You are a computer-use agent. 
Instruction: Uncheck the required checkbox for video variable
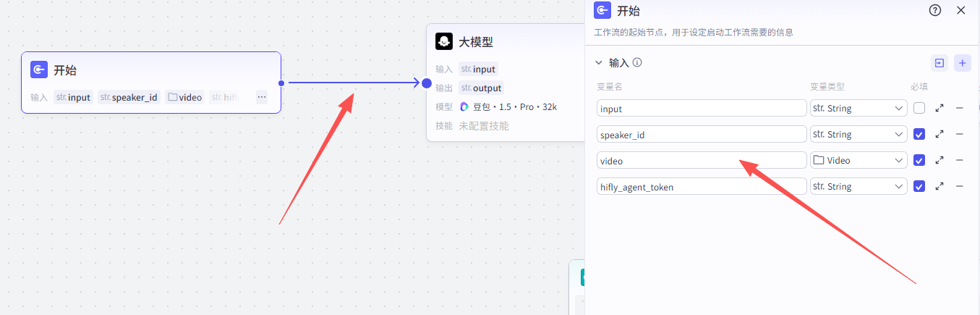[x=919, y=161]
